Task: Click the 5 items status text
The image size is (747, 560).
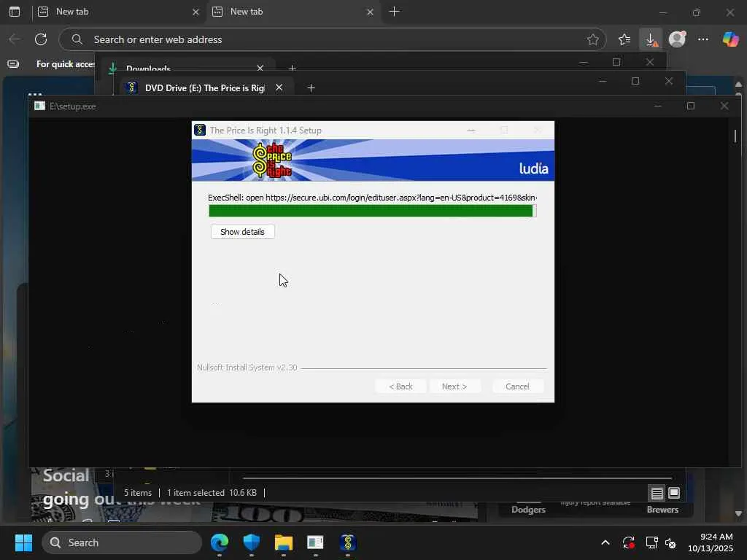Action: (x=138, y=493)
